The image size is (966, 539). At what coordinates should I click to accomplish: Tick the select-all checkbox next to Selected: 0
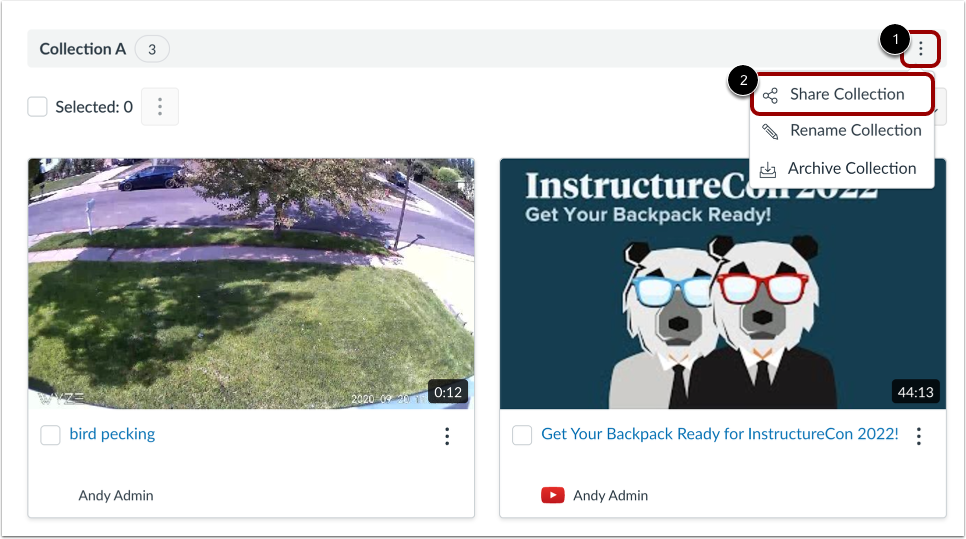tap(38, 107)
